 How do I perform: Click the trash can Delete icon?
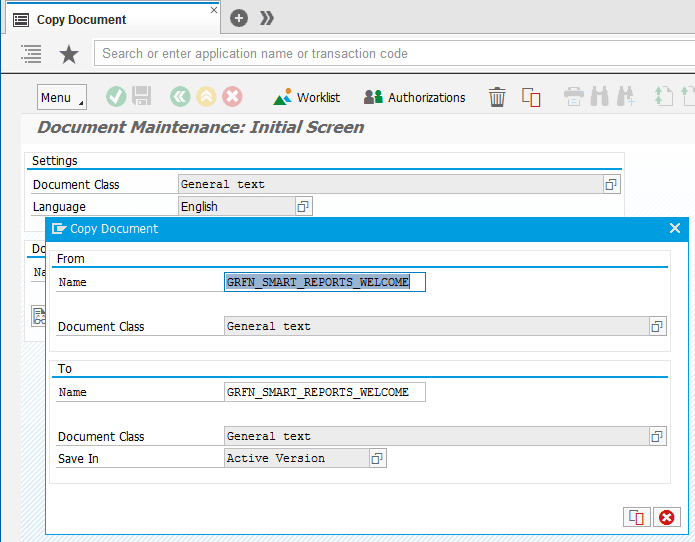tap(497, 97)
